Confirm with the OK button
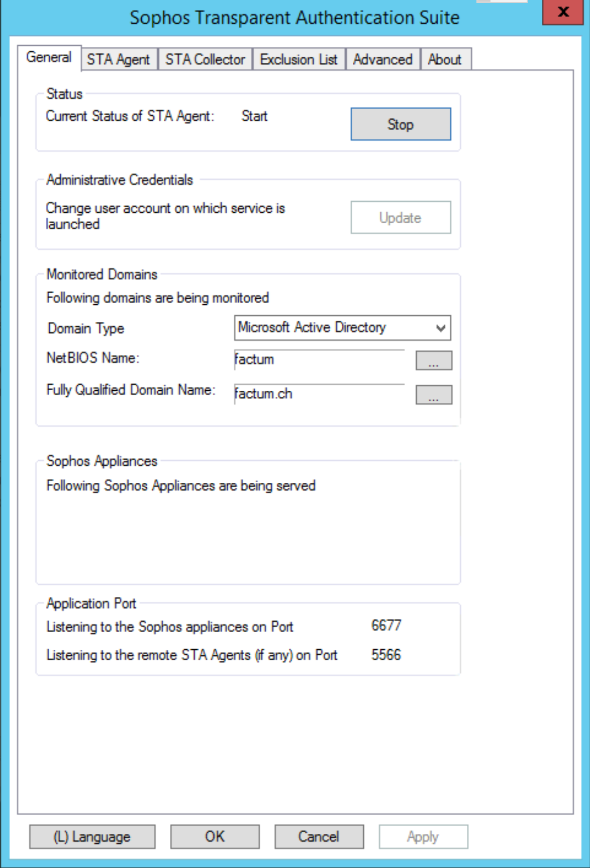This screenshot has width=590, height=868. (215, 837)
